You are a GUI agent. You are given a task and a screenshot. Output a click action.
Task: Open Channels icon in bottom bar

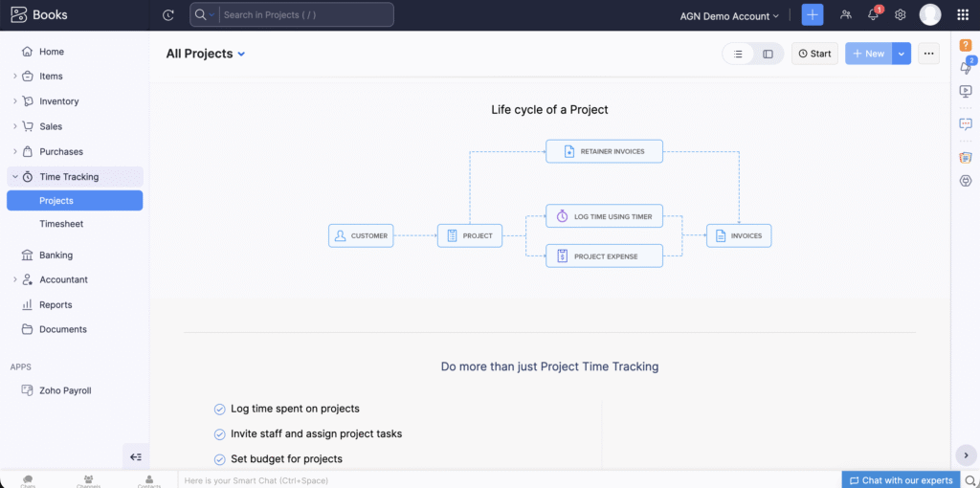(88, 481)
